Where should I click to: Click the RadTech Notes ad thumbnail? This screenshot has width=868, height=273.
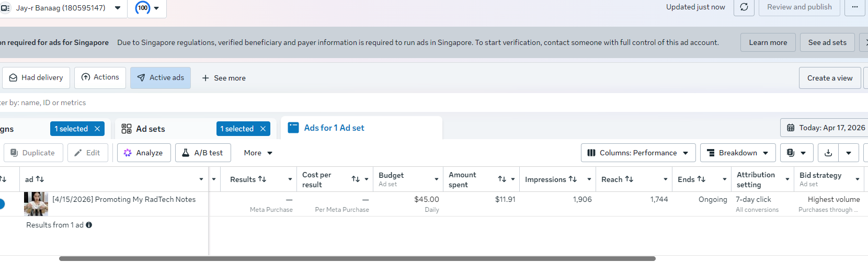36,204
